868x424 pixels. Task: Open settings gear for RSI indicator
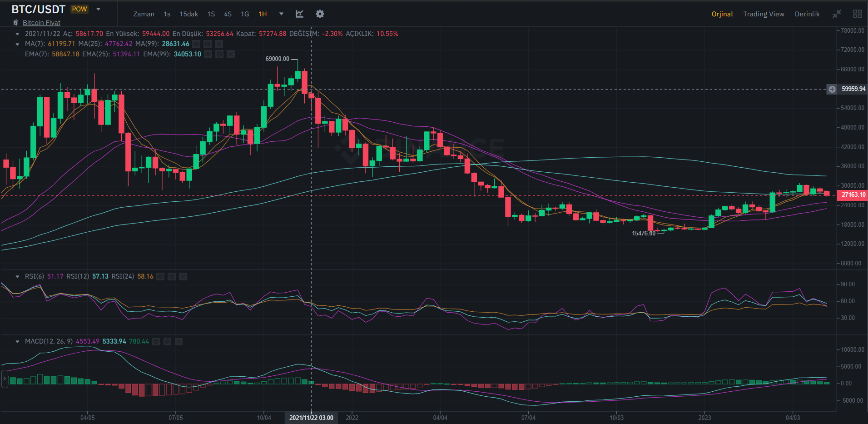[x=172, y=276]
